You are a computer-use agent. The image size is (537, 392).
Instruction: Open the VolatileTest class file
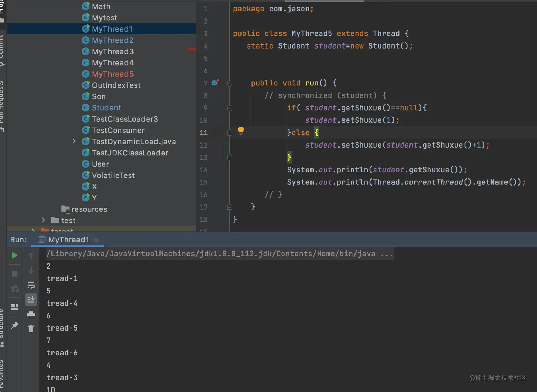[x=113, y=175]
